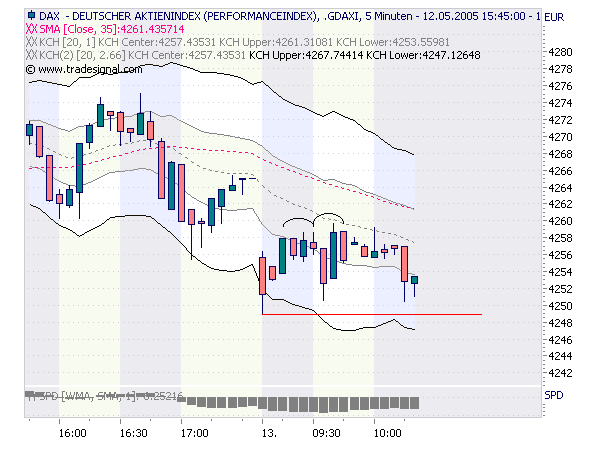Click the SPD indicator label by the axis
This screenshot has width=600, height=450.
coord(554,395)
